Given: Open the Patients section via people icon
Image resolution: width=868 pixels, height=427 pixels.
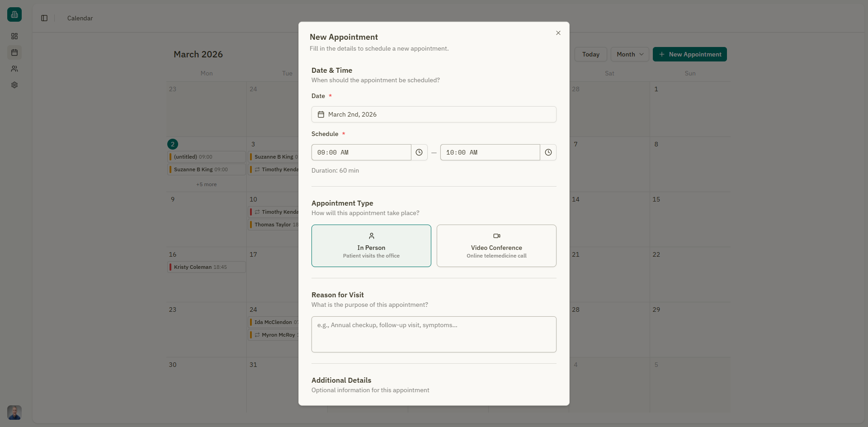Looking at the screenshot, I should tap(14, 69).
